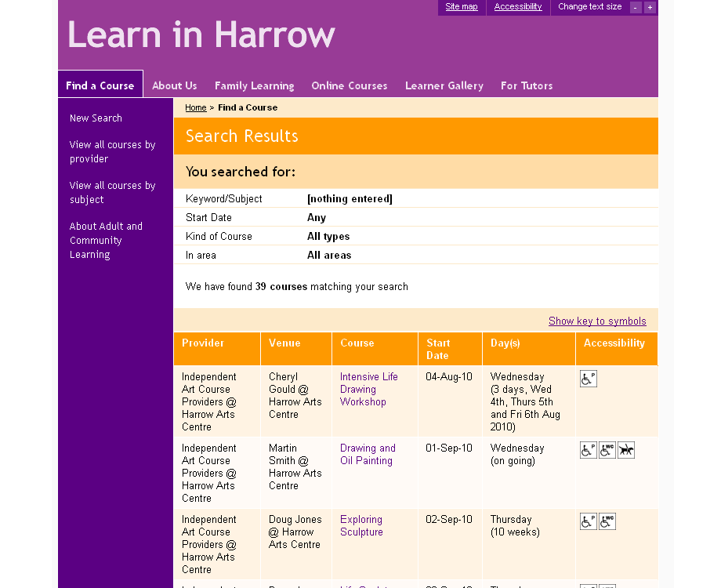Screen dimensions: 721x588
Task: Start a New Search from sidebar
Action: 96,118
